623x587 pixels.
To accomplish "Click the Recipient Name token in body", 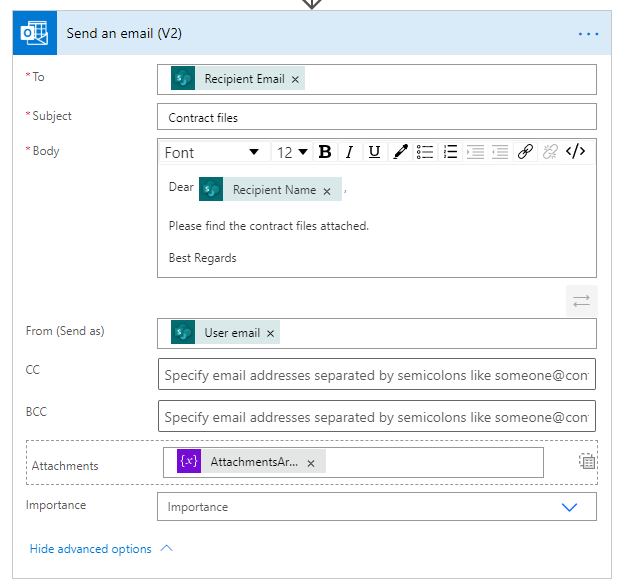I will (270, 189).
